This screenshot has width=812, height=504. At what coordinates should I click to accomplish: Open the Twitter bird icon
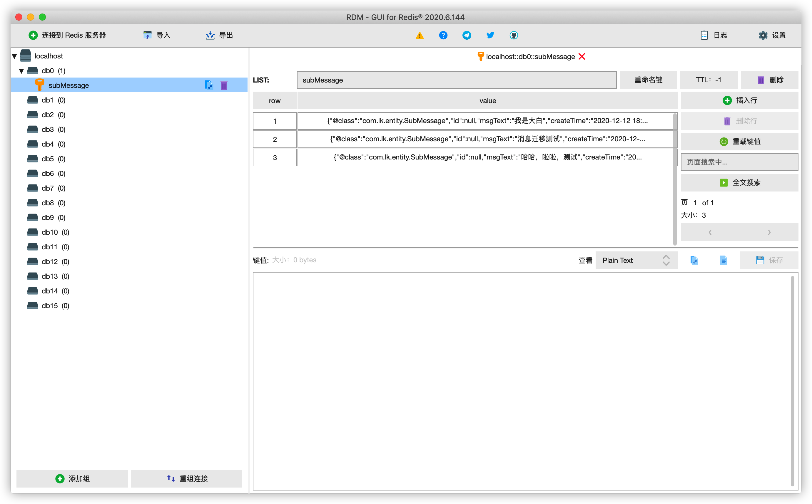(x=490, y=35)
